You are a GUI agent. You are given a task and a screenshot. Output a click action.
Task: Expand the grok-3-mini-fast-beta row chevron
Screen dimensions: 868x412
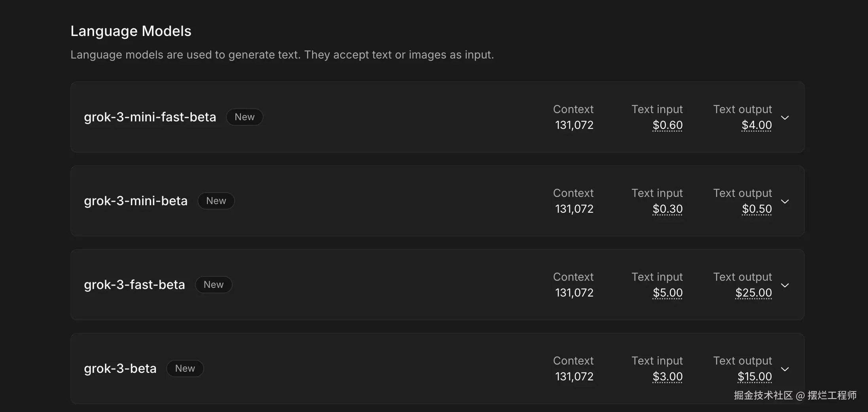click(x=785, y=117)
